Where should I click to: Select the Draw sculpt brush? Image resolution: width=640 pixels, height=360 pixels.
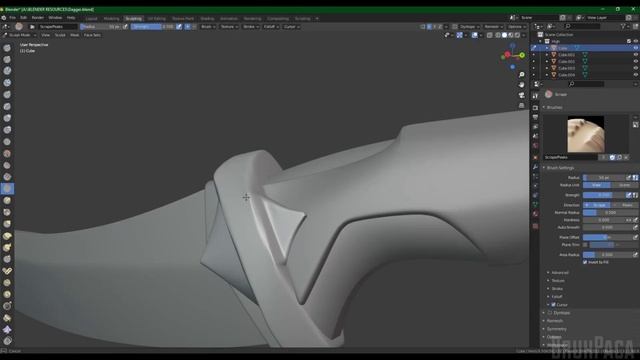(7, 48)
